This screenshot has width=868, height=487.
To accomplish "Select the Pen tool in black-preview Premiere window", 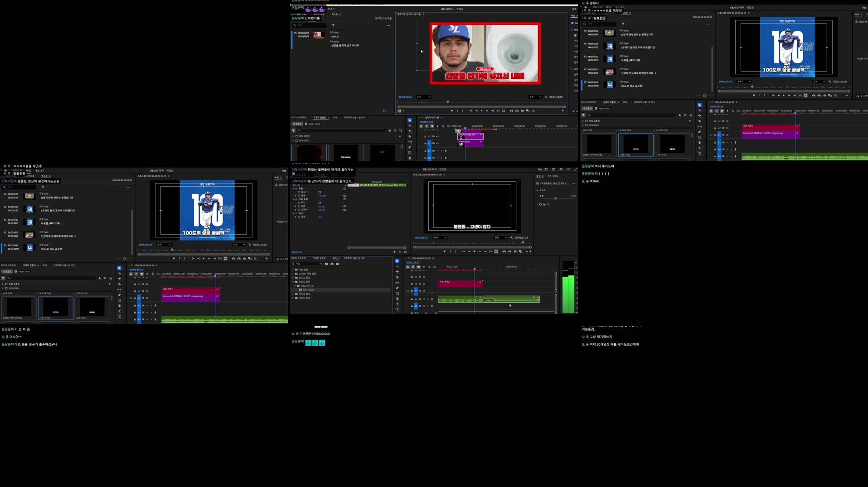I will click(x=398, y=288).
